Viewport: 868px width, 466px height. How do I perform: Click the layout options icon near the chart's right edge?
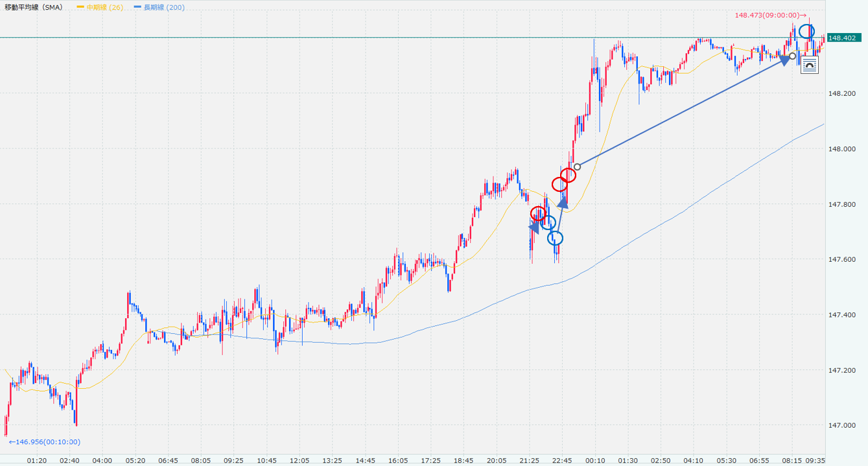809,65
